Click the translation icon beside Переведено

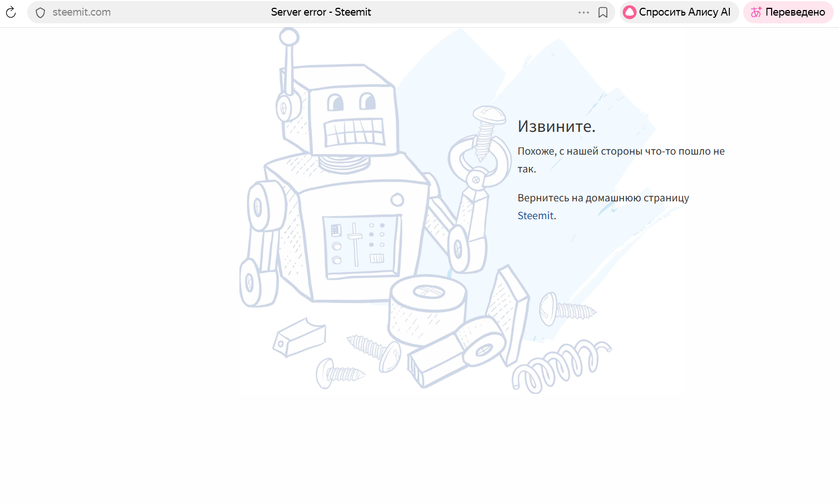756,12
